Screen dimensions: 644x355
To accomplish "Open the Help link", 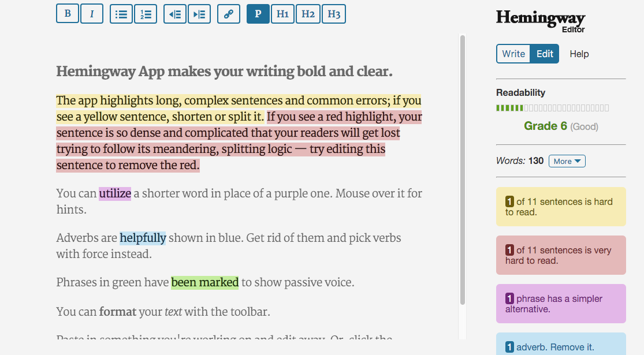I will pyautogui.click(x=579, y=54).
